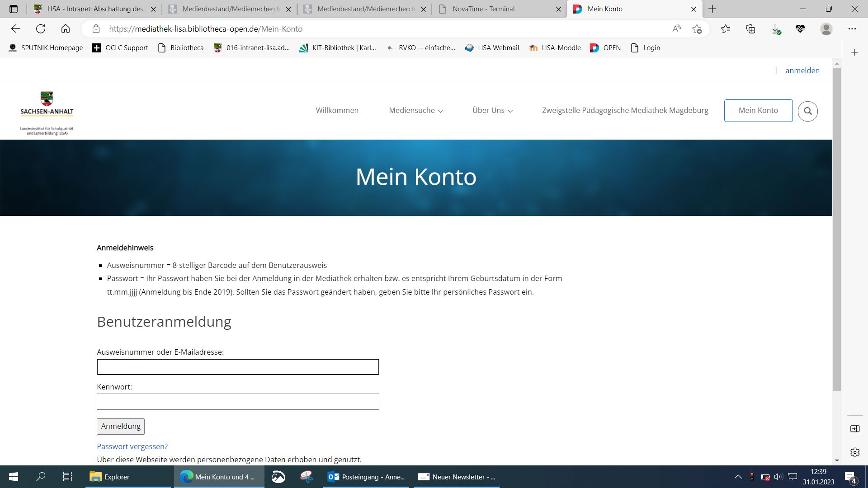Open SPUTNIK Homepage bookmark

pyautogui.click(x=46, y=48)
